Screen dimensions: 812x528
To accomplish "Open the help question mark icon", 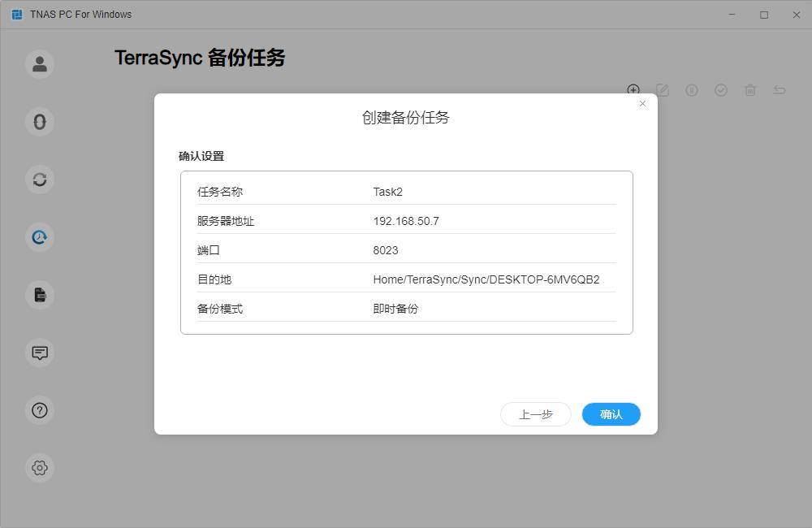I will click(x=40, y=410).
